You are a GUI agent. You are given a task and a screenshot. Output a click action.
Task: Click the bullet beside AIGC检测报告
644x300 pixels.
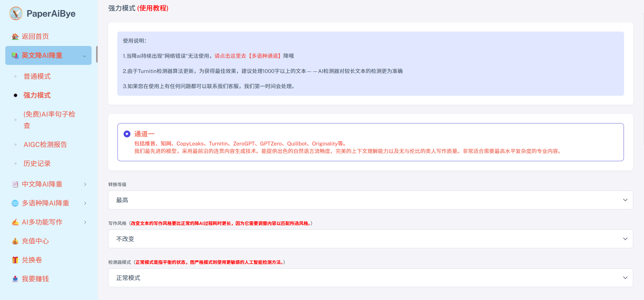click(16, 144)
